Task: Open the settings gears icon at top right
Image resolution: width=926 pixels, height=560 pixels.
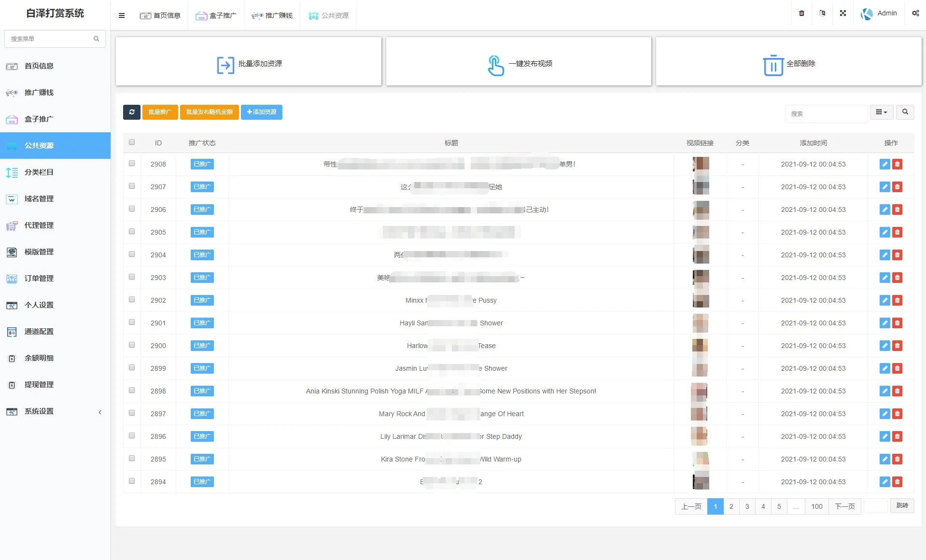Action: click(915, 14)
